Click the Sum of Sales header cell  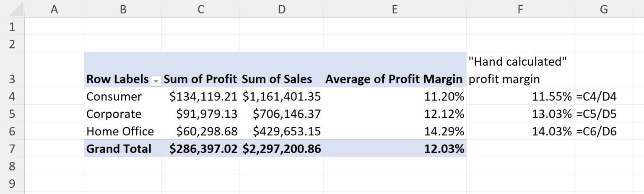click(x=277, y=79)
